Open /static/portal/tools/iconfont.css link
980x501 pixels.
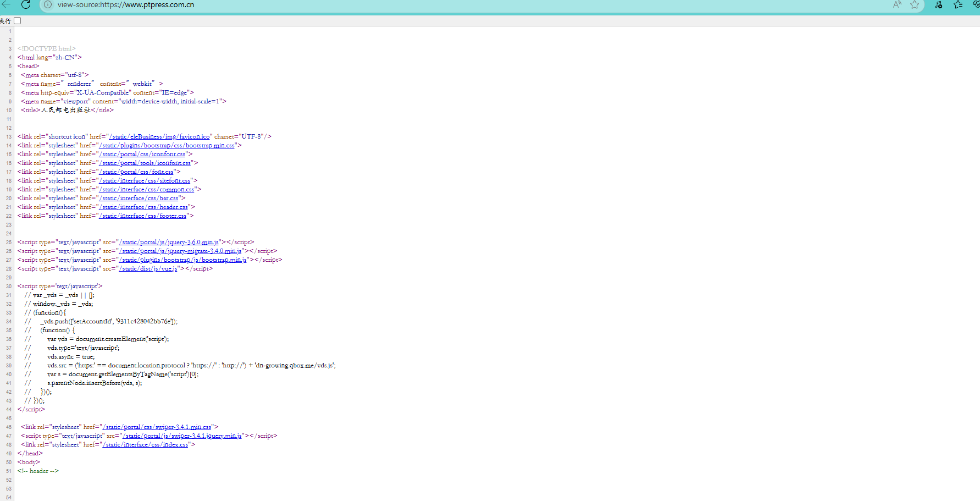pos(145,163)
